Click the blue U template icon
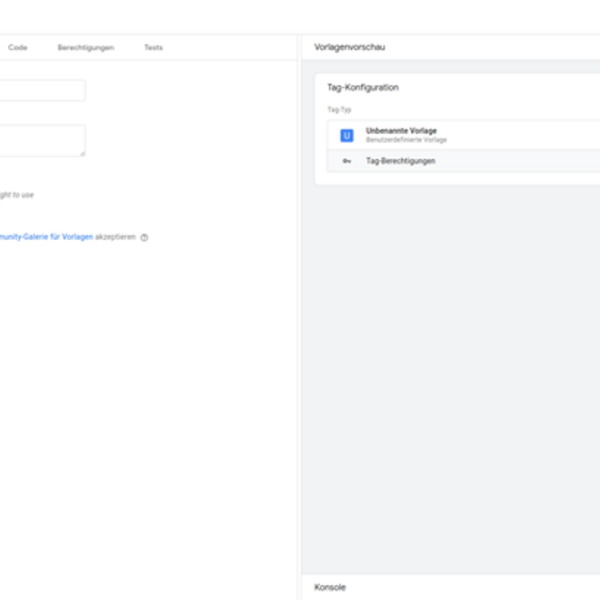The image size is (600, 600). 347,135
